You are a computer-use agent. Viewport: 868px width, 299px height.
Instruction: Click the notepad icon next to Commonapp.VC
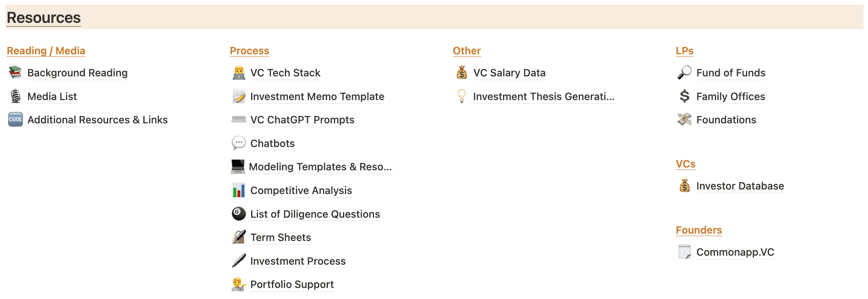[684, 252]
